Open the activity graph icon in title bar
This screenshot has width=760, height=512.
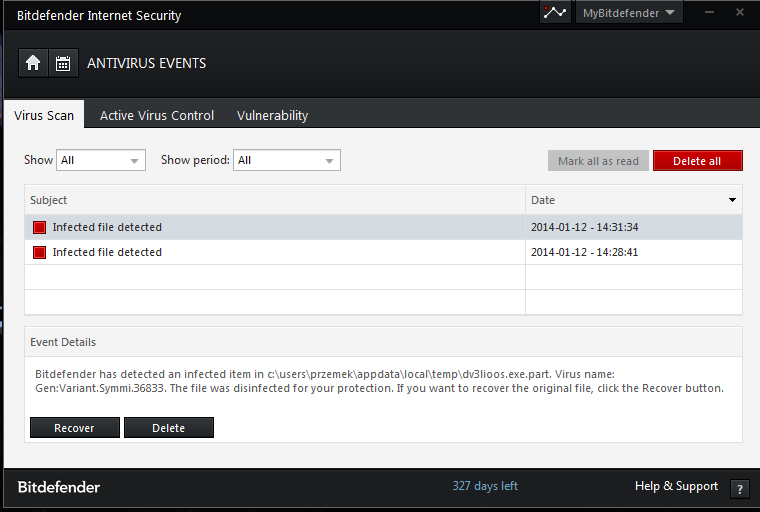pos(555,12)
